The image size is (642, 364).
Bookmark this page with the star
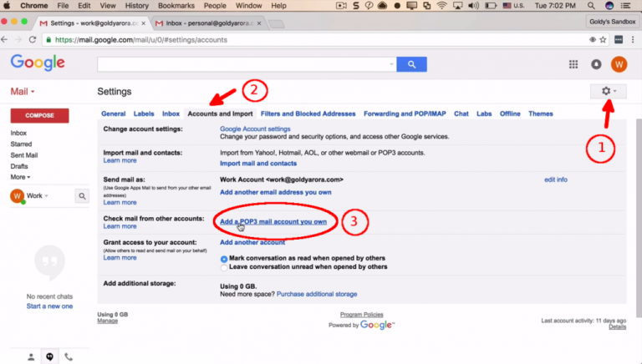603,40
